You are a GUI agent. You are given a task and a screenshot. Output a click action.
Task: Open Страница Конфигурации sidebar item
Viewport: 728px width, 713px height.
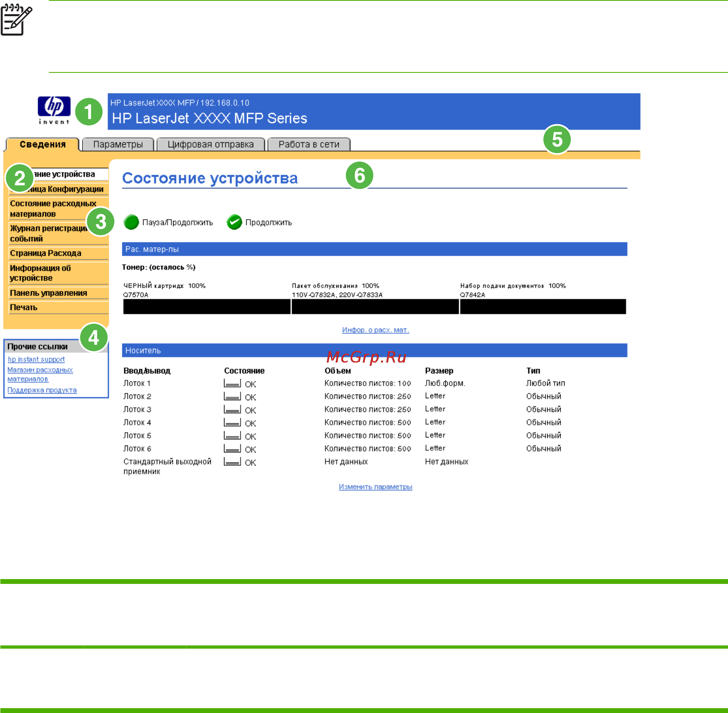pyautogui.click(x=59, y=189)
